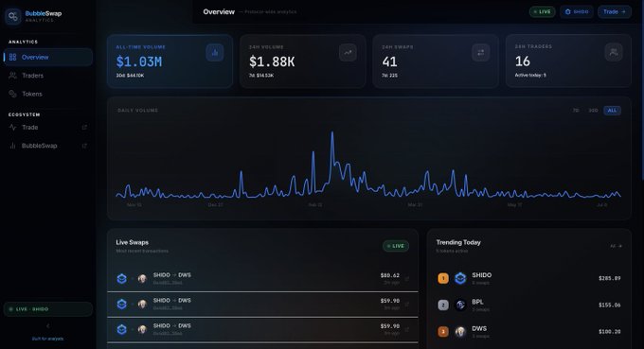
Task: Click the tallest peak in daily volume chart
Action: (332, 133)
